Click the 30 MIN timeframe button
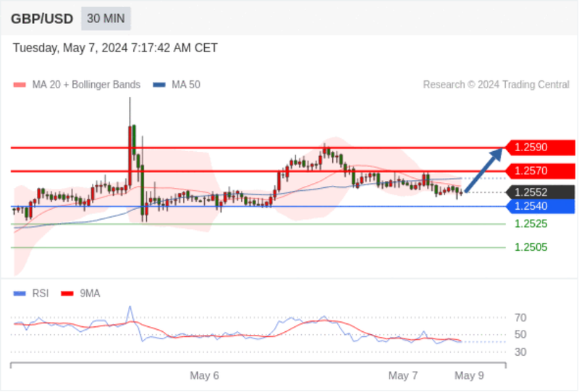 pos(106,19)
